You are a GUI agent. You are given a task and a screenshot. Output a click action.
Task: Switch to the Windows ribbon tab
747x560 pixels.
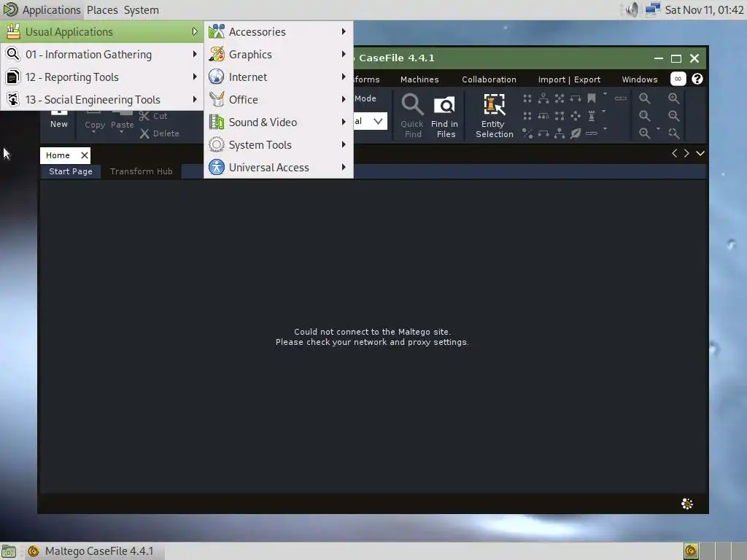(x=639, y=79)
